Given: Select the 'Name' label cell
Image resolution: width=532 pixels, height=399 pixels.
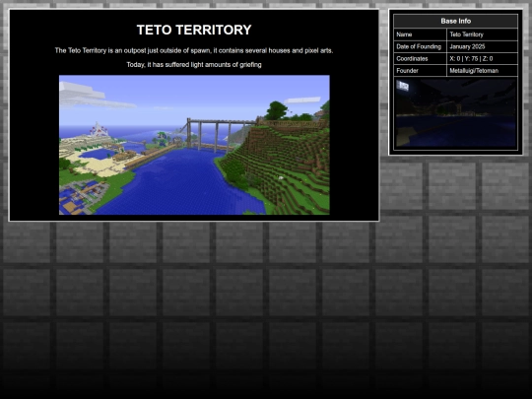Looking at the screenshot, I should 420,34.
